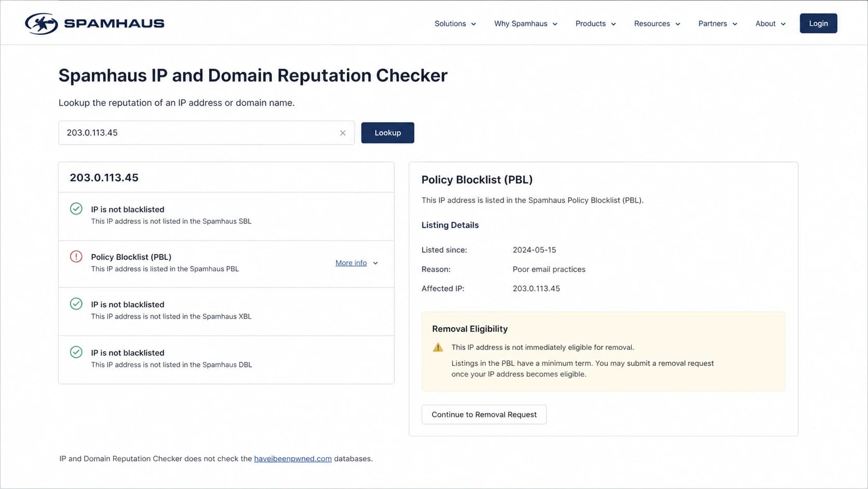This screenshot has width=868, height=489.
Task: Click chevron next to Why Spamhaus
Action: (x=555, y=24)
